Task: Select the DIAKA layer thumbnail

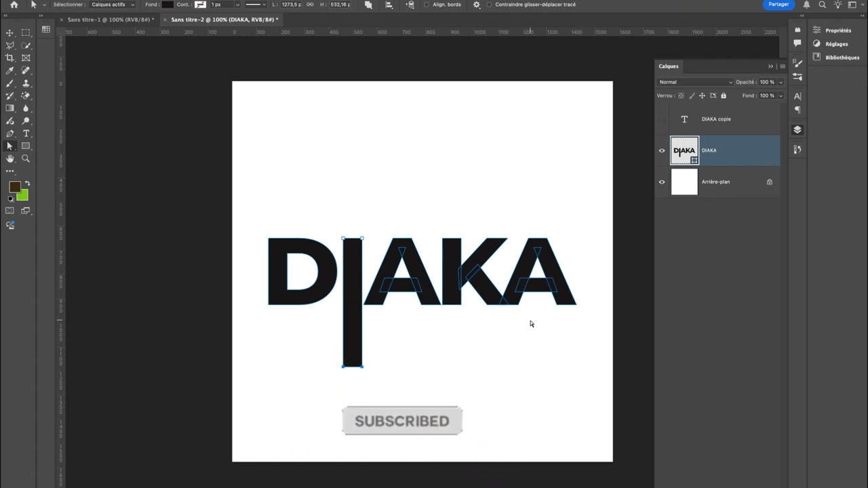Action: [x=684, y=150]
